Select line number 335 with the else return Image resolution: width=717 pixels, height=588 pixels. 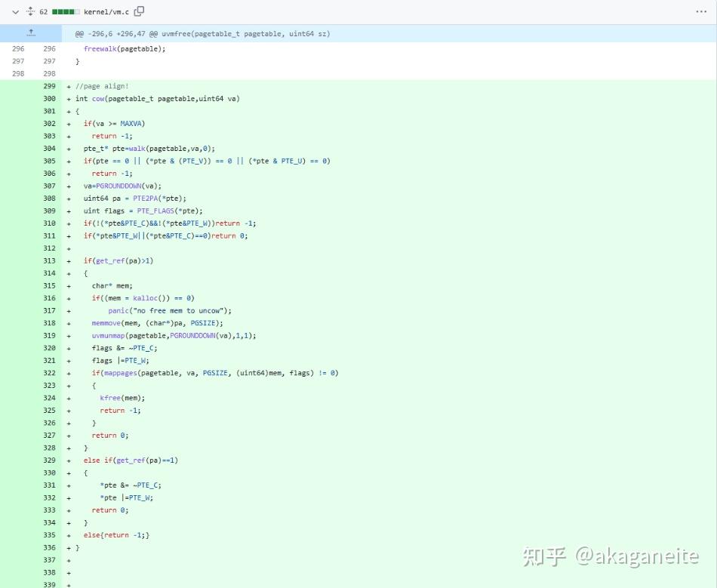49,534
